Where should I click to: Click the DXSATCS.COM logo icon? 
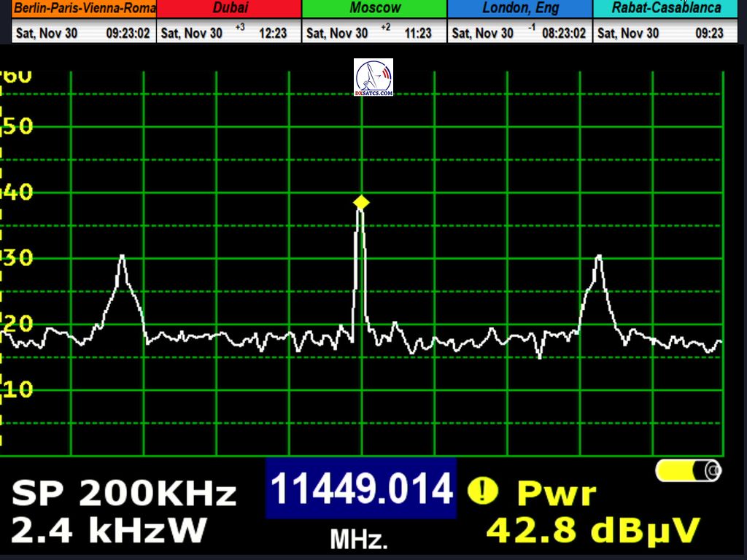(373, 78)
